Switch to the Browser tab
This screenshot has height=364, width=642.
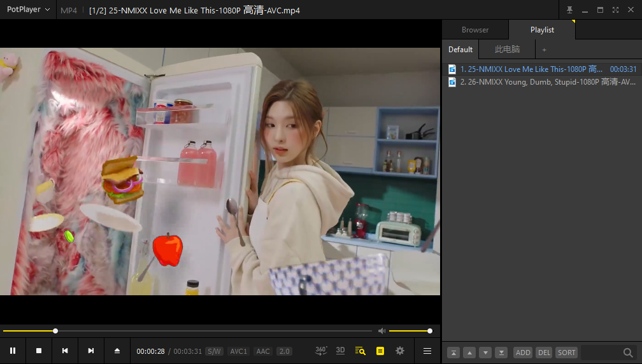click(x=475, y=30)
